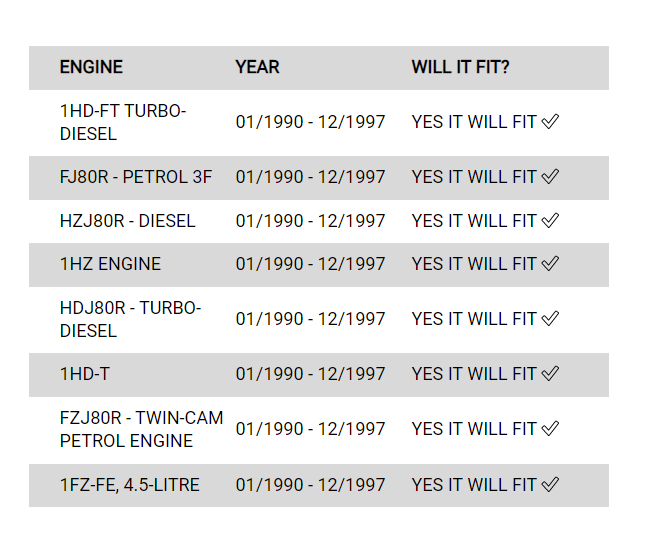The height and width of the screenshot is (552, 655).
Task: Click the year range in the 1HD-T row
Action: pyautogui.click(x=310, y=374)
